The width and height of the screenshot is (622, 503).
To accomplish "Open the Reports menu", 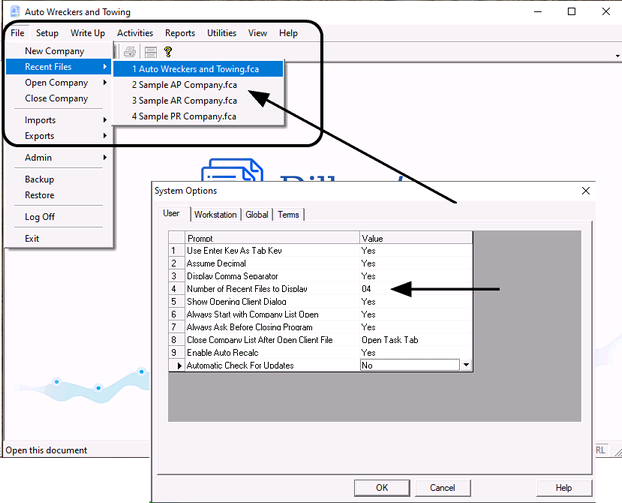I will coord(180,33).
